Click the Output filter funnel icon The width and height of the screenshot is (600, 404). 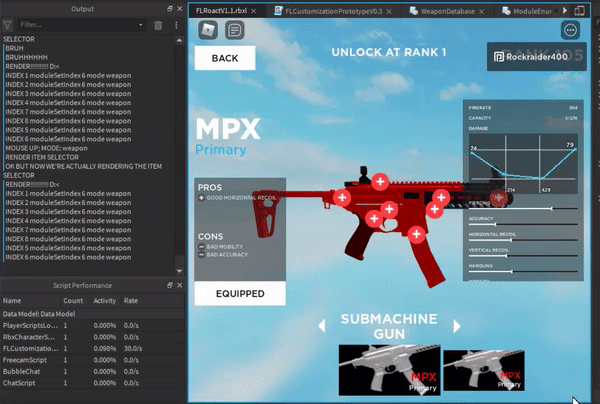click(x=7, y=25)
